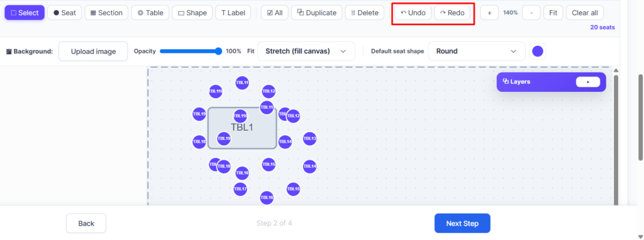Choose the Seat tool
644x240 pixels.
point(65,13)
